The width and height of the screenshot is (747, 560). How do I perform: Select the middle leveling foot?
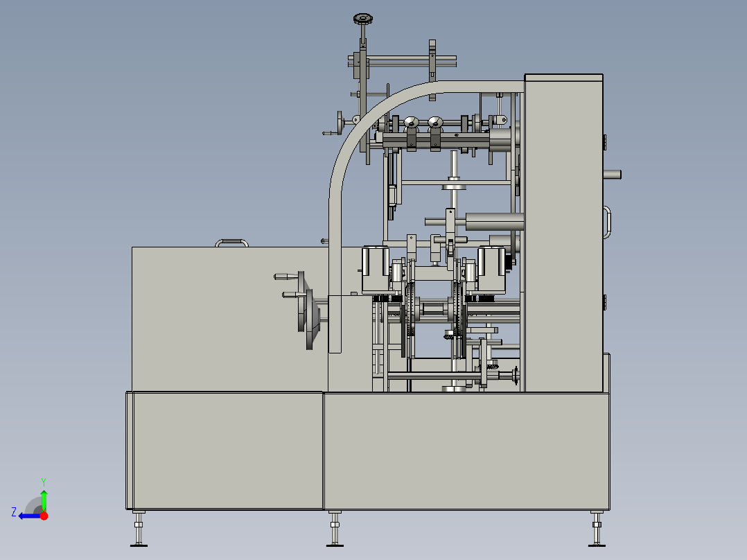[335, 529]
